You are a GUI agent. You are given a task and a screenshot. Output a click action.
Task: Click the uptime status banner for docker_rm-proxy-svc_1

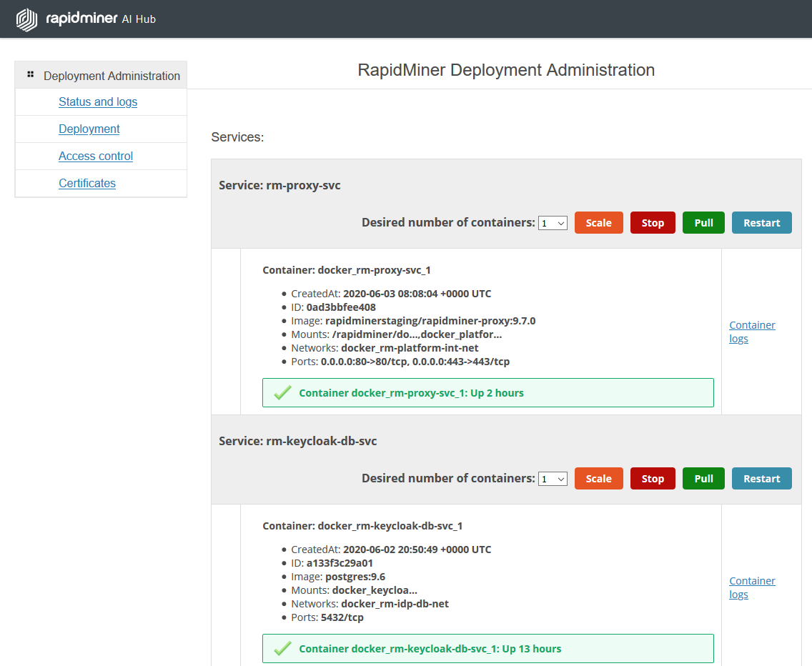[x=487, y=392]
